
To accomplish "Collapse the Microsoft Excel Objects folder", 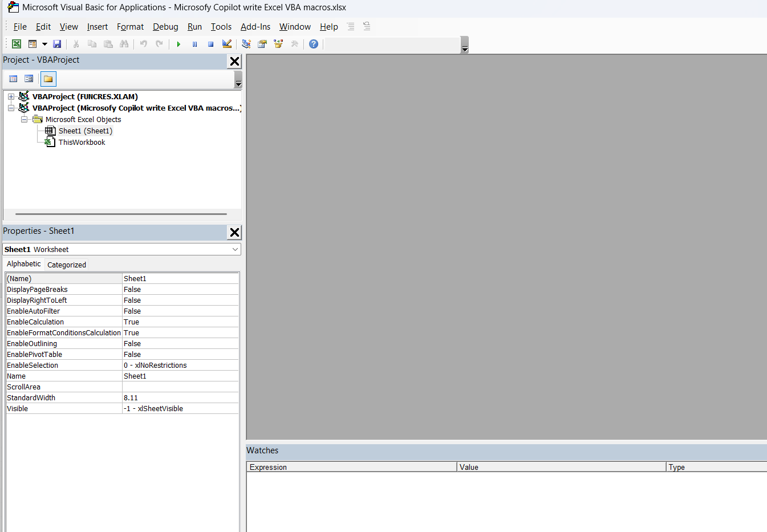I will pyautogui.click(x=24, y=120).
